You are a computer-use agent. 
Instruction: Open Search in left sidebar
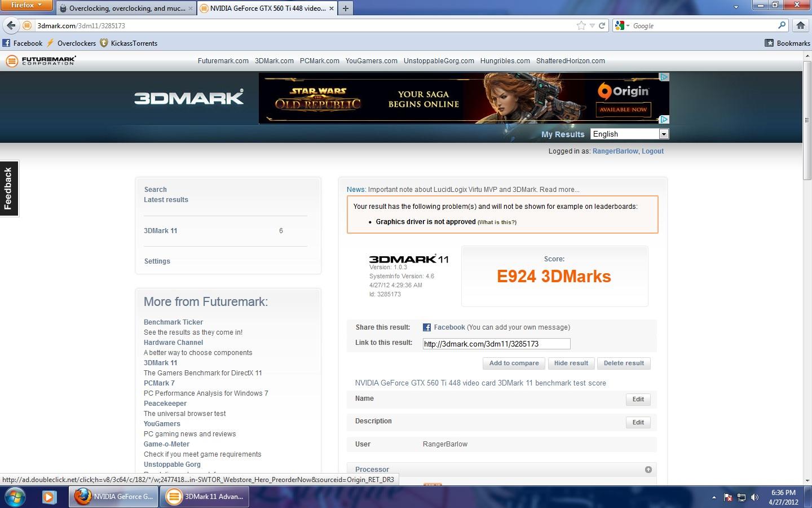pos(155,190)
